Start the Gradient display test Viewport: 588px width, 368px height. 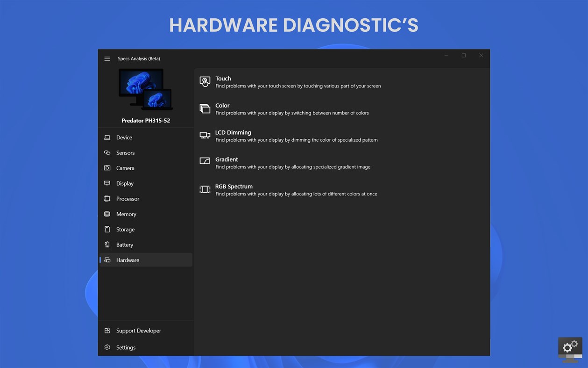227,159
